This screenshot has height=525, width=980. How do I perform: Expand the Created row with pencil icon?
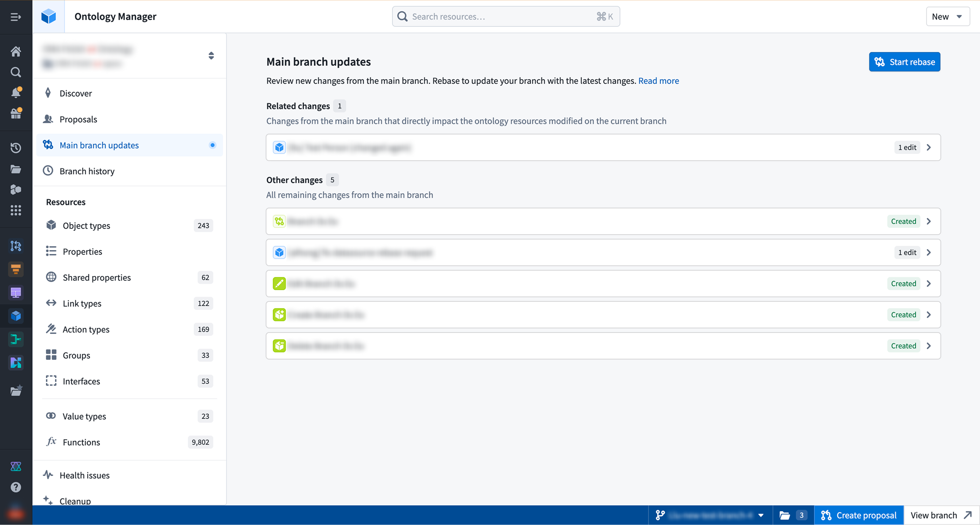pos(603,284)
